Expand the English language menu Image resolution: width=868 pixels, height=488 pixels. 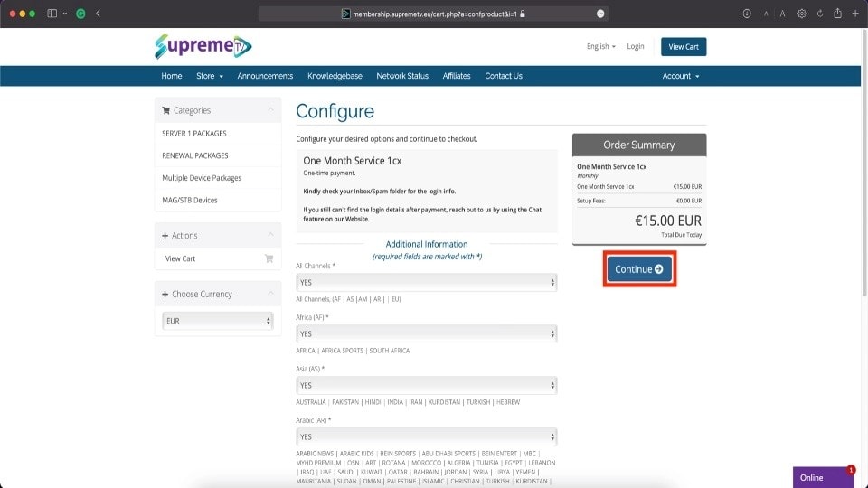coord(600,46)
